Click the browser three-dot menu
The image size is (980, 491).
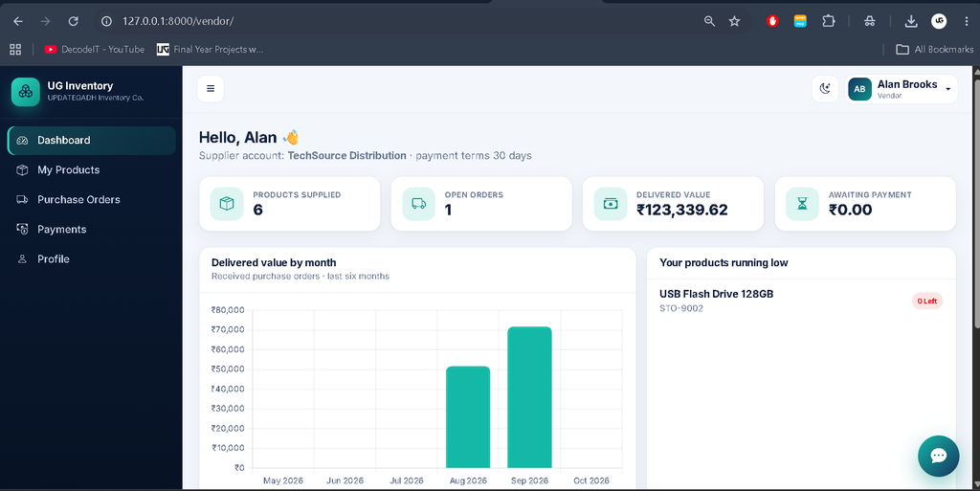967,21
